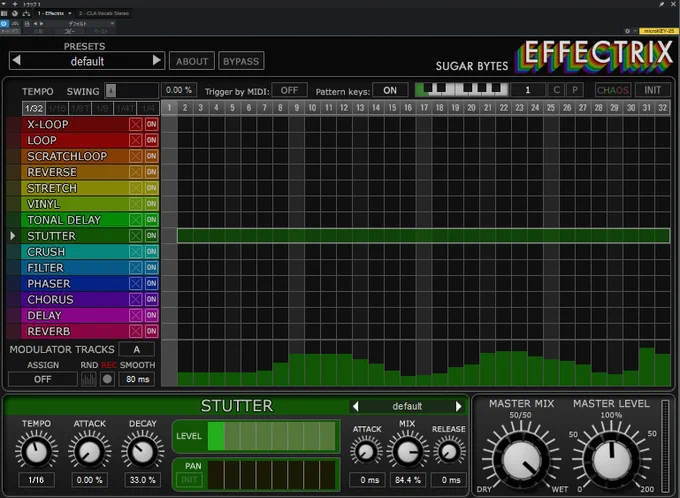Image resolution: width=680 pixels, height=498 pixels.
Task: Open the main presets default selector
Action: tap(87, 61)
